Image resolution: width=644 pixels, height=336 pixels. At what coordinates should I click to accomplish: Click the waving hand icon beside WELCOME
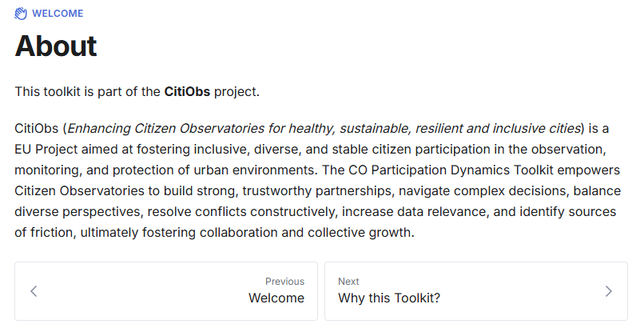[21, 13]
